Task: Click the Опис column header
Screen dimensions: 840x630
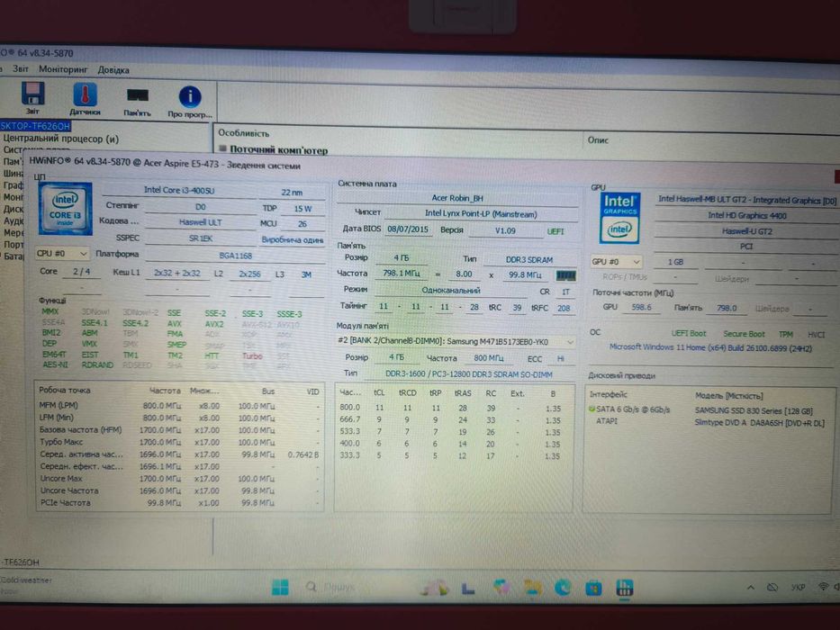Action: click(598, 139)
